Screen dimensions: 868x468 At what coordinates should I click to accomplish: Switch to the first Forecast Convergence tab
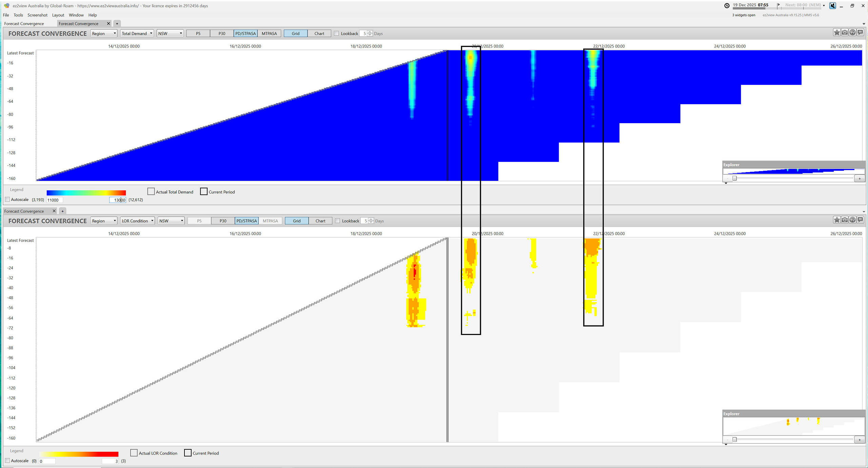tap(24, 23)
